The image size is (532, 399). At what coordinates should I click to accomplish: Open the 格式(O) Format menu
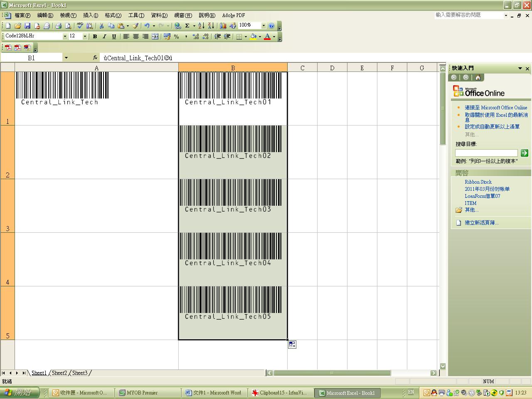(x=113, y=15)
